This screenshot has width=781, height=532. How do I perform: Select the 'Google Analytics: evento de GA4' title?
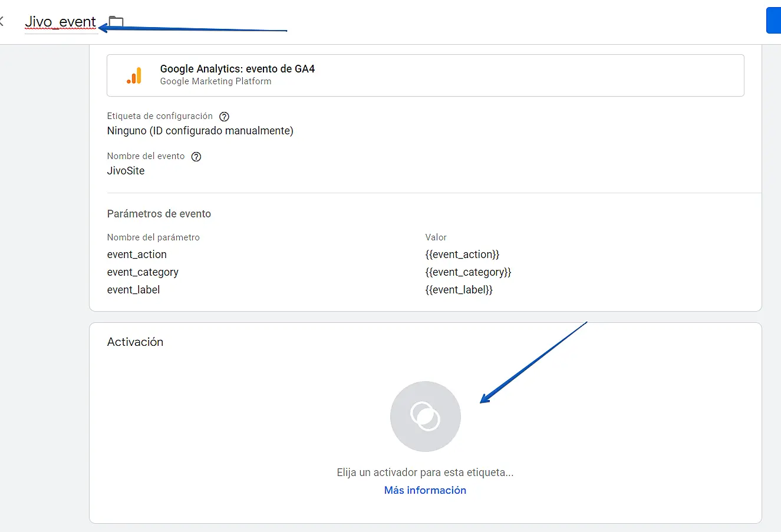[237, 69]
